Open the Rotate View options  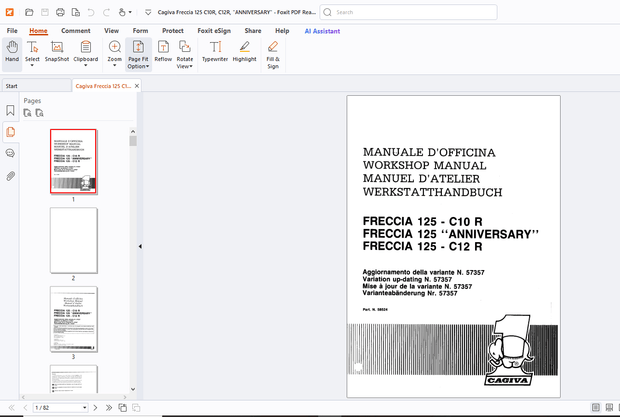pyautogui.click(x=185, y=55)
